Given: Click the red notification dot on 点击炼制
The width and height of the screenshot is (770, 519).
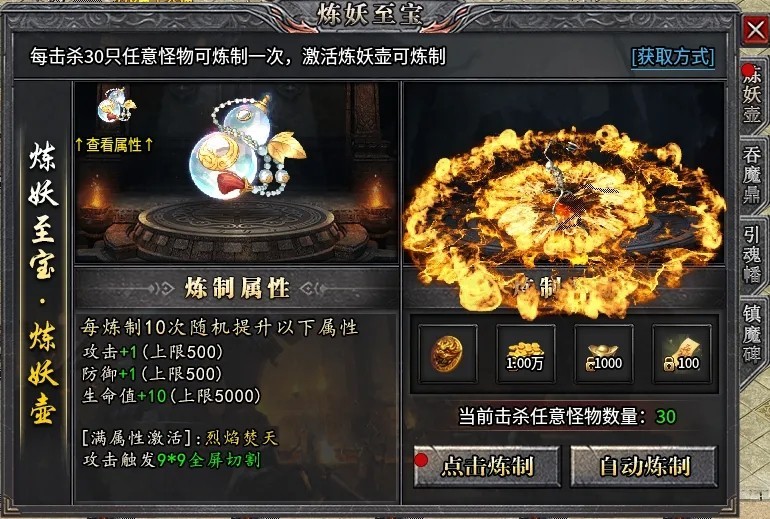Looking at the screenshot, I should [421, 460].
